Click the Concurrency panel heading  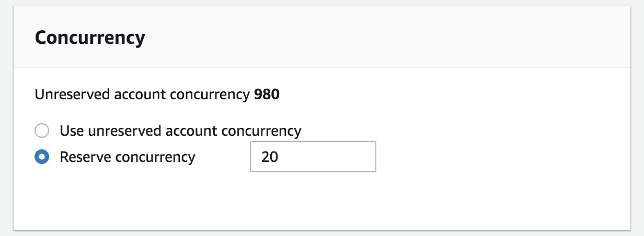[90, 38]
